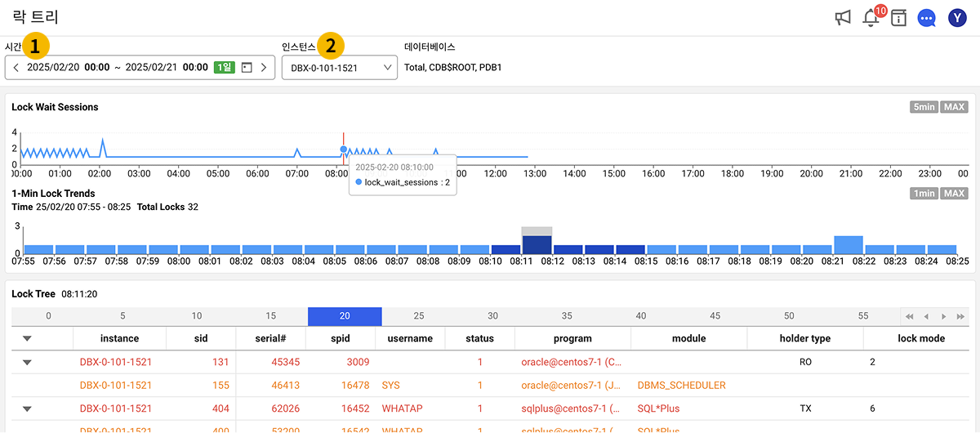
Task: Select the 20 second segment
Action: pos(345,316)
